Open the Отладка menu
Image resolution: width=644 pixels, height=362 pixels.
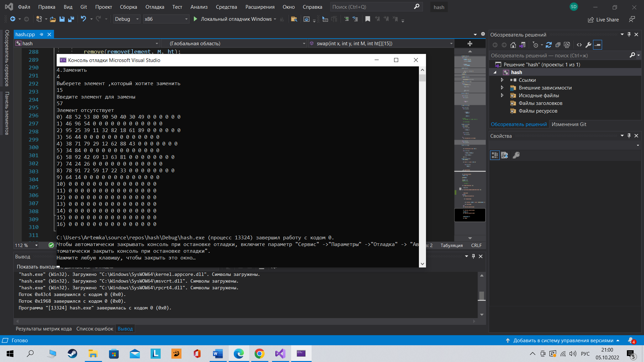point(155,7)
